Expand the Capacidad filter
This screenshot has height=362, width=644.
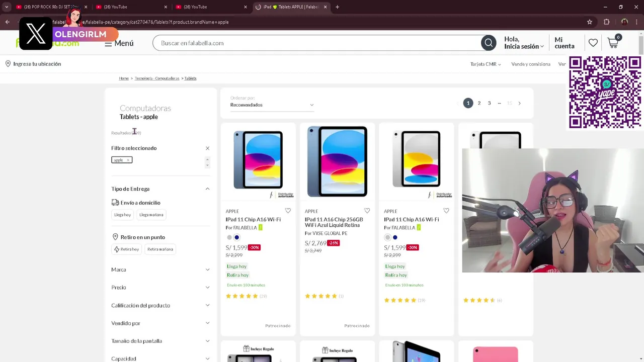coord(160,358)
